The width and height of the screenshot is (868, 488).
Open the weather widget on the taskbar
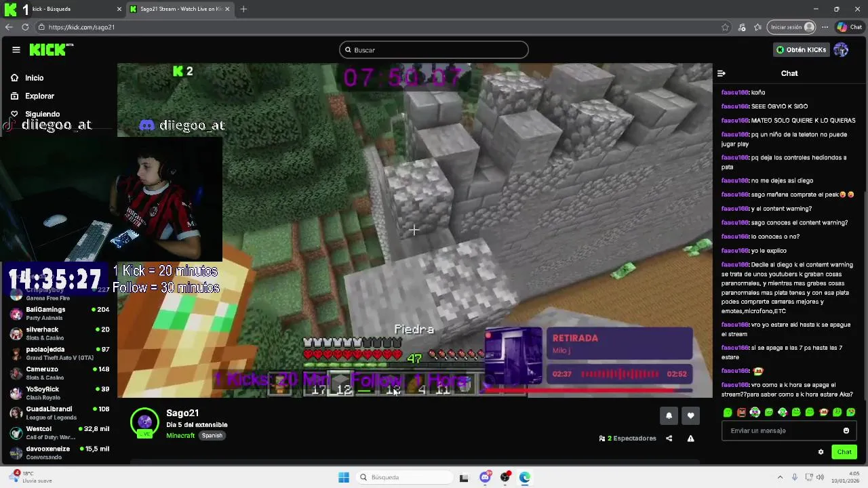point(31,477)
